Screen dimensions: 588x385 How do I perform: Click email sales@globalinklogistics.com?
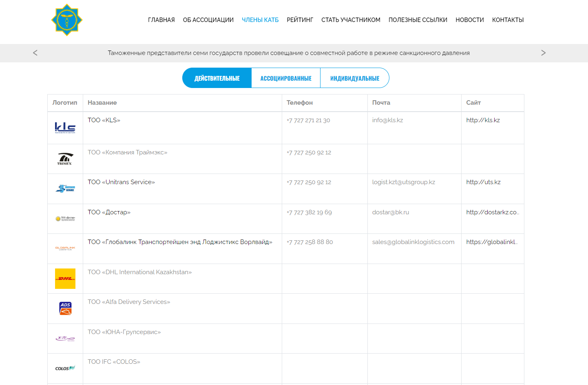pyautogui.click(x=413, y=242)
